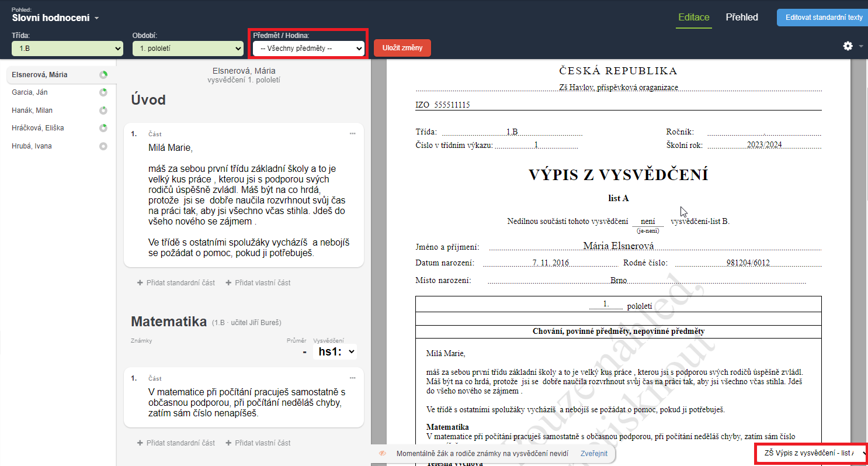Open the settings gear menu
The image size is (868, 466).
coord(848,46)
